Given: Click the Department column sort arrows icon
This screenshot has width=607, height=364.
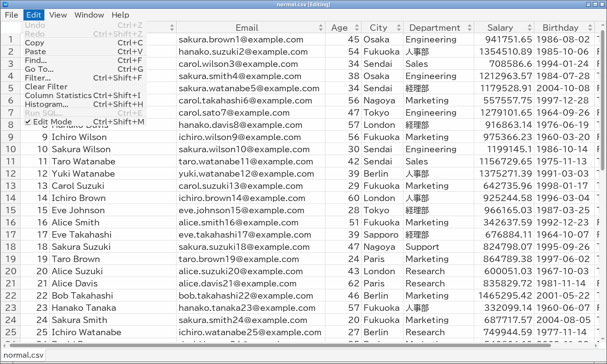Looking at the screenshot, I should point(469,28).
